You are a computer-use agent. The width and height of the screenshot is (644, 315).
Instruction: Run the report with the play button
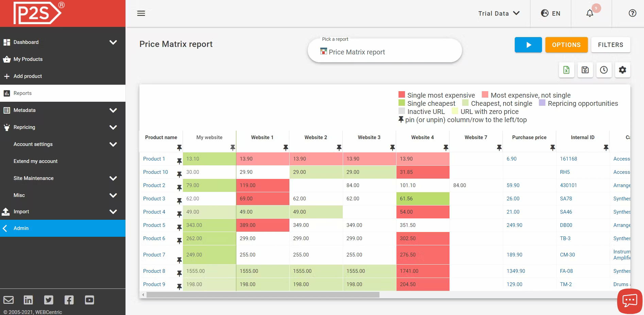pos(528,45)
